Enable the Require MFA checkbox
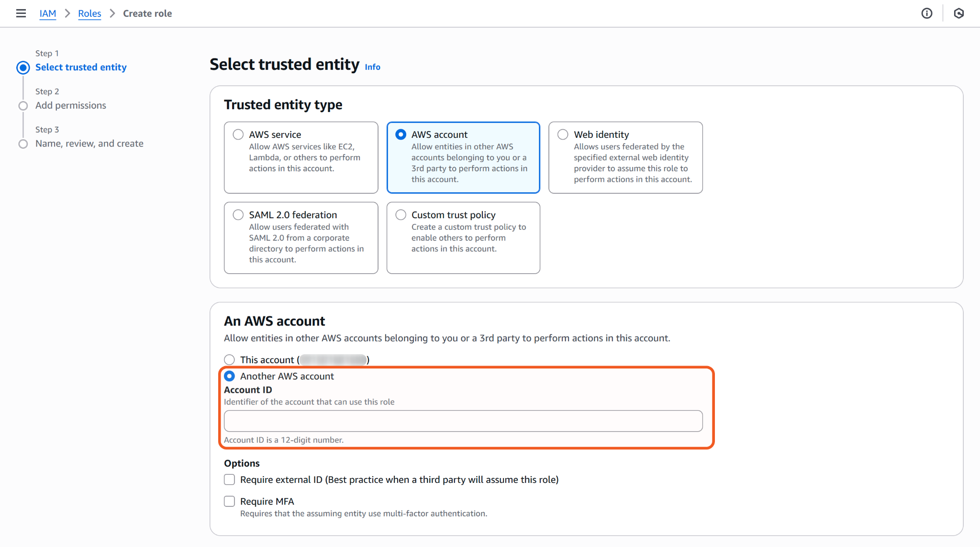This screenshot has width=980, height=547. [x=230, y=501]
